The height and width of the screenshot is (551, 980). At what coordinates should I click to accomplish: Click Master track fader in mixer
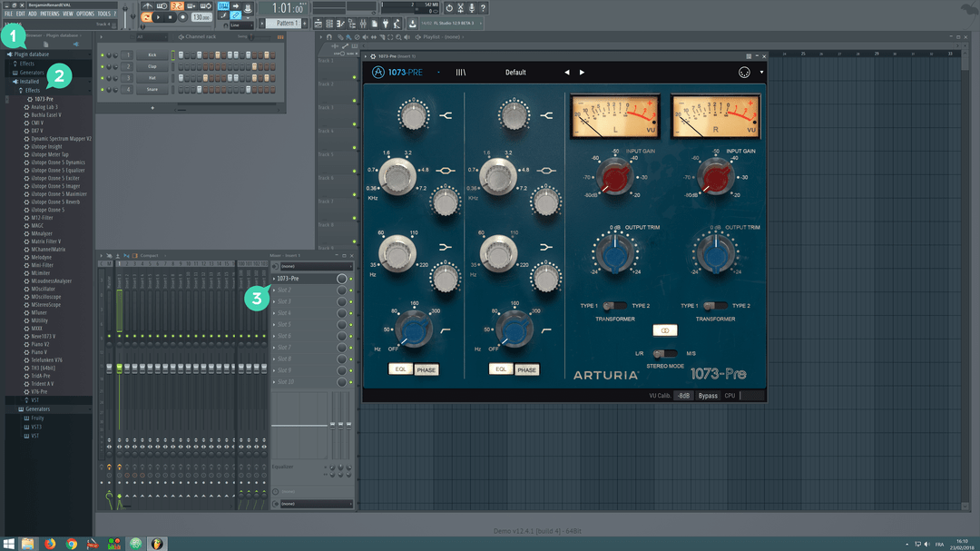click(110, 368)
